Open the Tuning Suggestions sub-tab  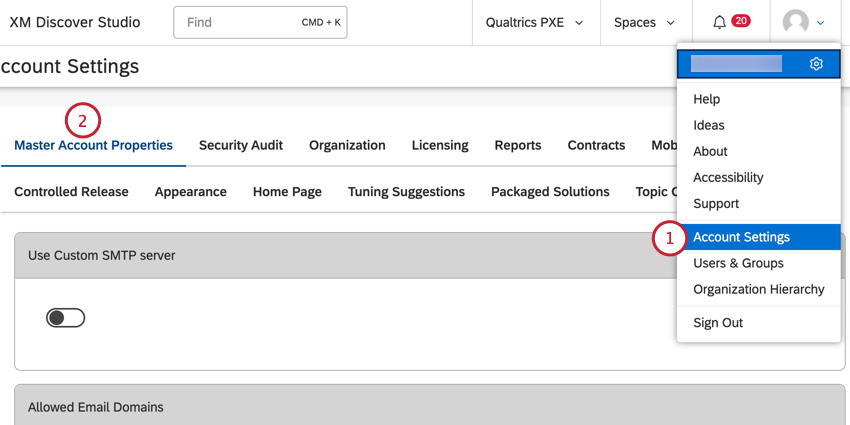point(406,191)
